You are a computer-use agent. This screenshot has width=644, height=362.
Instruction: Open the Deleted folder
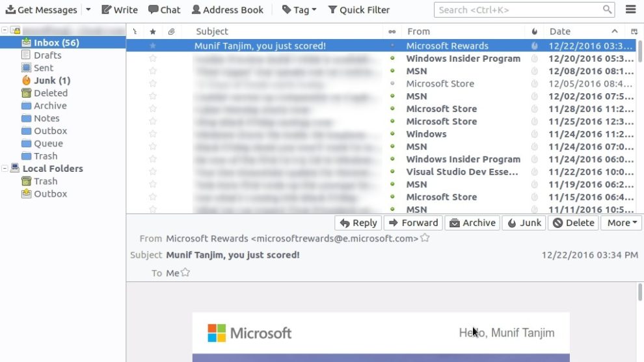click(51, 93)
